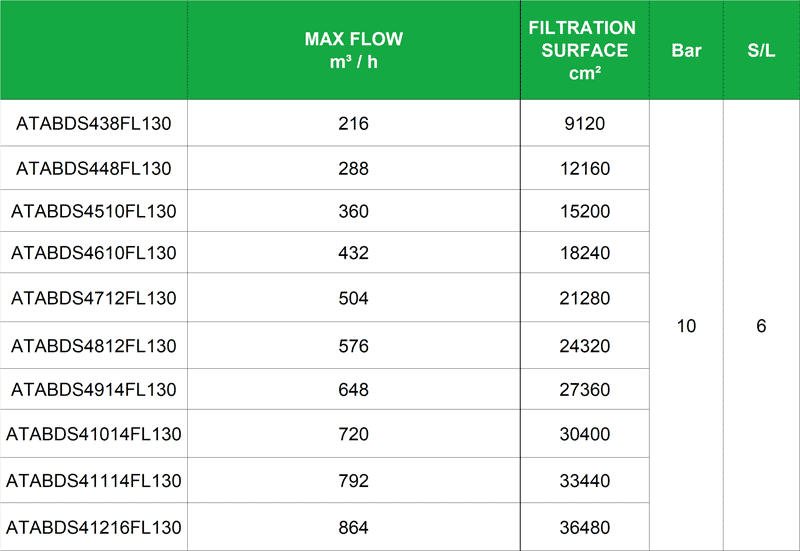Viewport: 800px width, 551px height.
Task: Click filtration surface value 36480
Action: (x=585, y=527)
